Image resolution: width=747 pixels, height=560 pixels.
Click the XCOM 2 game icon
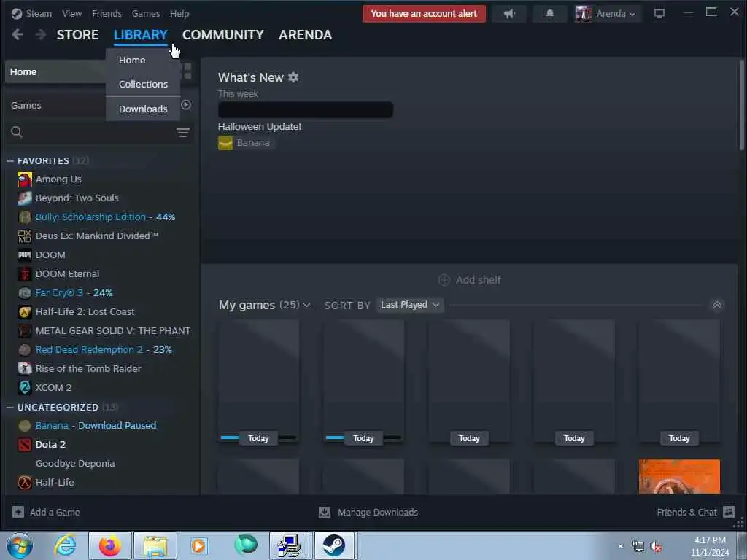coord(25,387)
